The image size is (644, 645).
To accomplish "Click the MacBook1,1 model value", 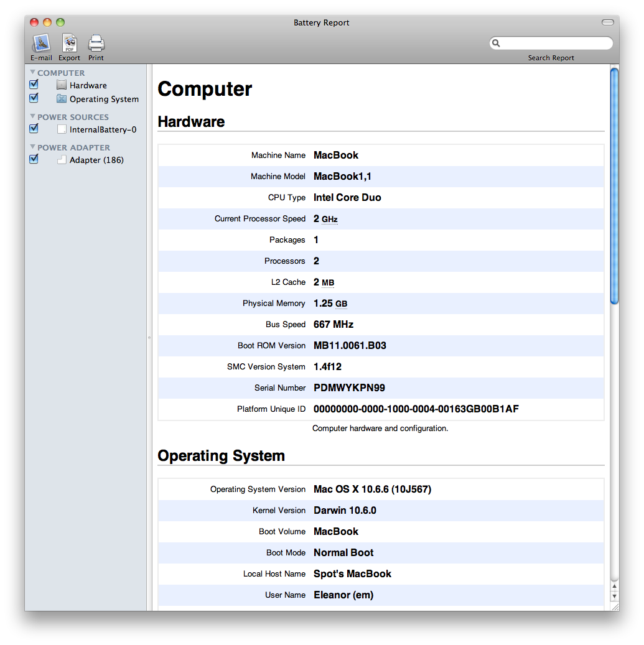I will click(342, 177).
